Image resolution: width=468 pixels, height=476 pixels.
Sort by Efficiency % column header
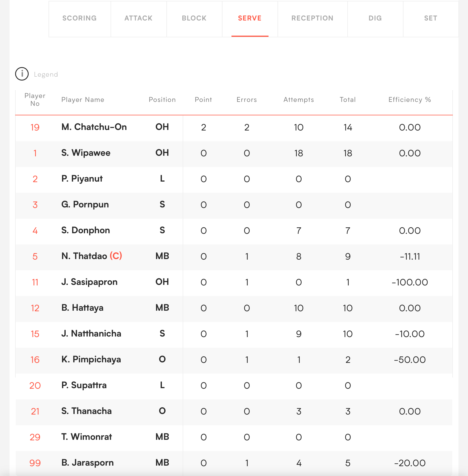[x=409, y=100]
